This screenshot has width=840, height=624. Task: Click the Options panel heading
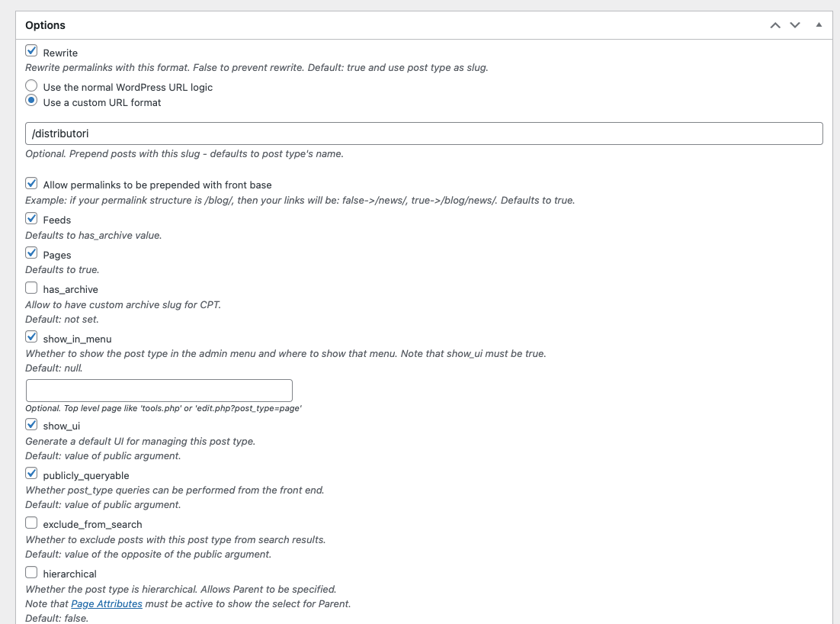[45, 25]
